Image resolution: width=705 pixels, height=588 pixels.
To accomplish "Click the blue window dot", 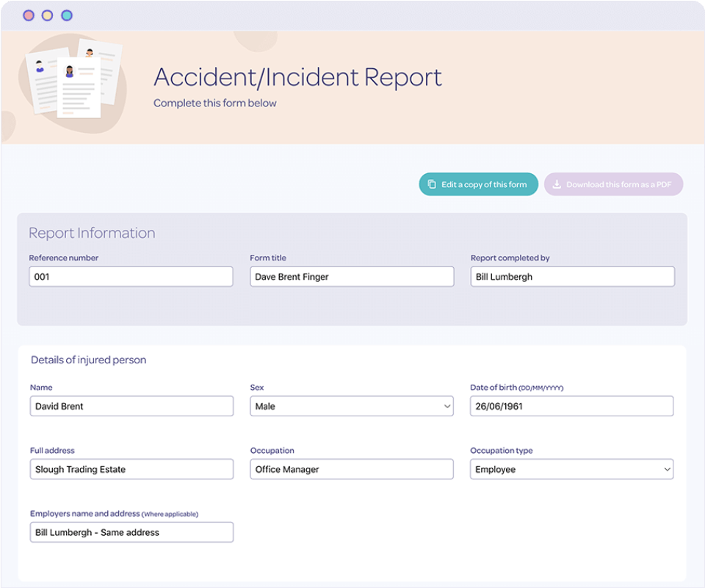I will 67,15.
